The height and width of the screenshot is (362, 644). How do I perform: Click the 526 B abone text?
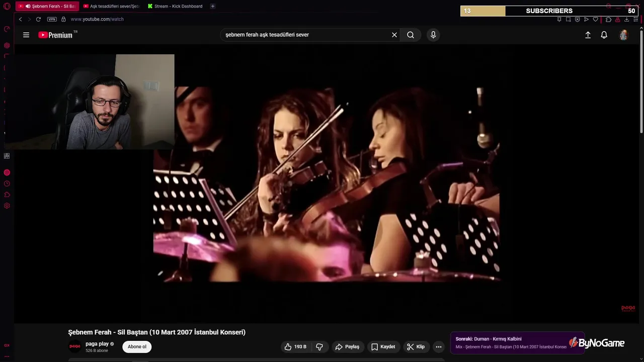97,350
